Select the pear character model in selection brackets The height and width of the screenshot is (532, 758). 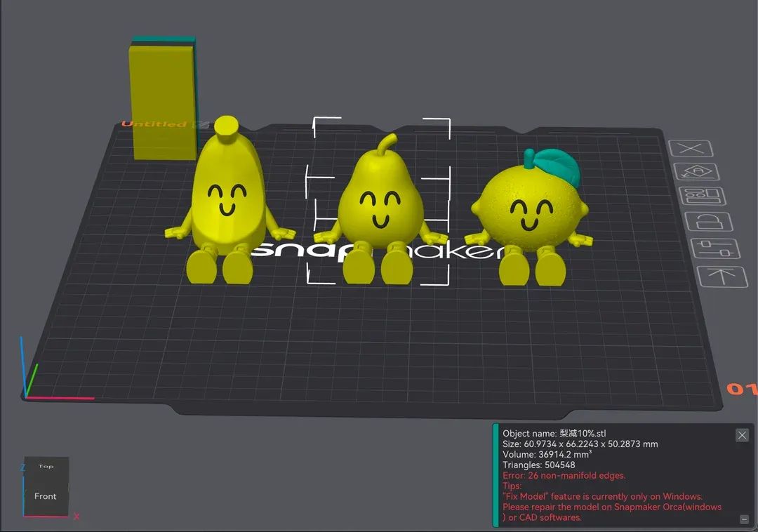(x=379, y=204)
